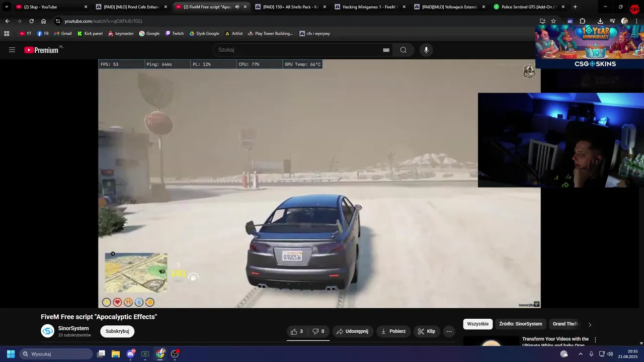Click the CSG Skins anniversary advertisement
Screen dimensions: 644x362
pos(590,47)
